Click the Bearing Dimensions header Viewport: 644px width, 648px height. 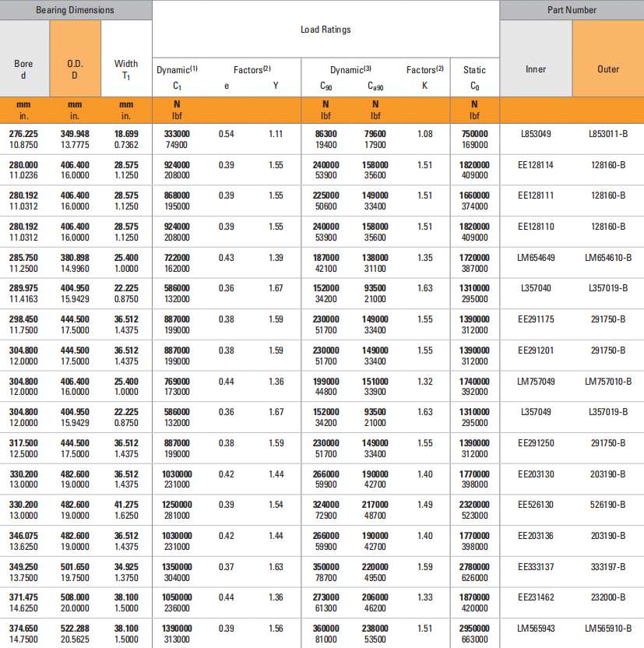pos(75,10)
